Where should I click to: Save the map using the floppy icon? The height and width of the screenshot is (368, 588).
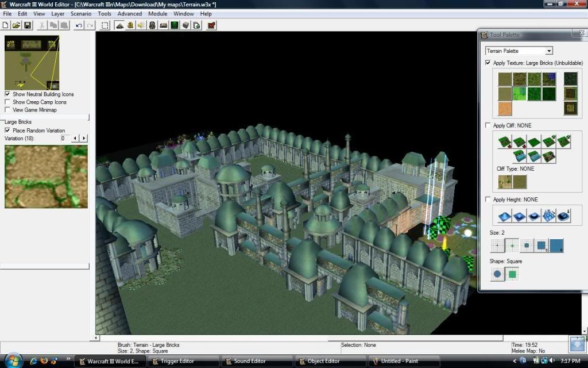tap(28, 25)
